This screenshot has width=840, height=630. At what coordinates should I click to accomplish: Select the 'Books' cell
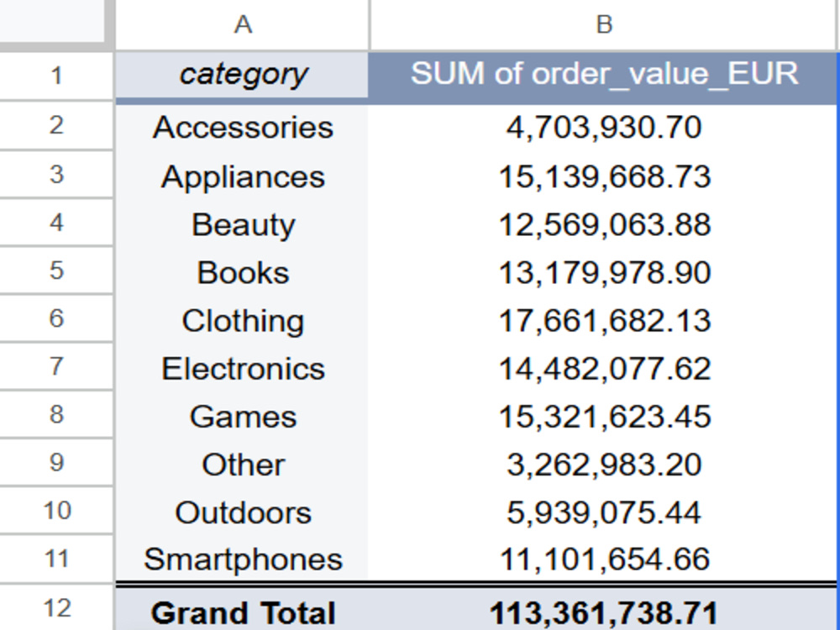click(x=242, y=272)
